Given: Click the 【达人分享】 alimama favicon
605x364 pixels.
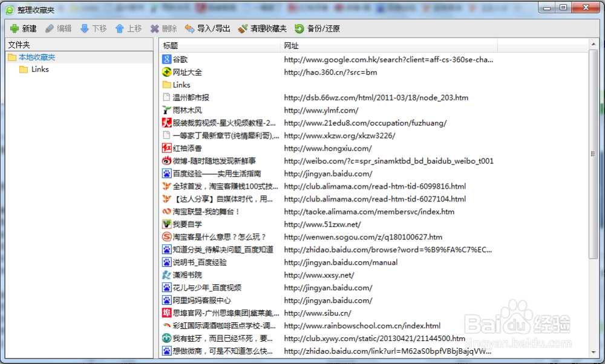Looking at the screenshot, I should 167,199.
